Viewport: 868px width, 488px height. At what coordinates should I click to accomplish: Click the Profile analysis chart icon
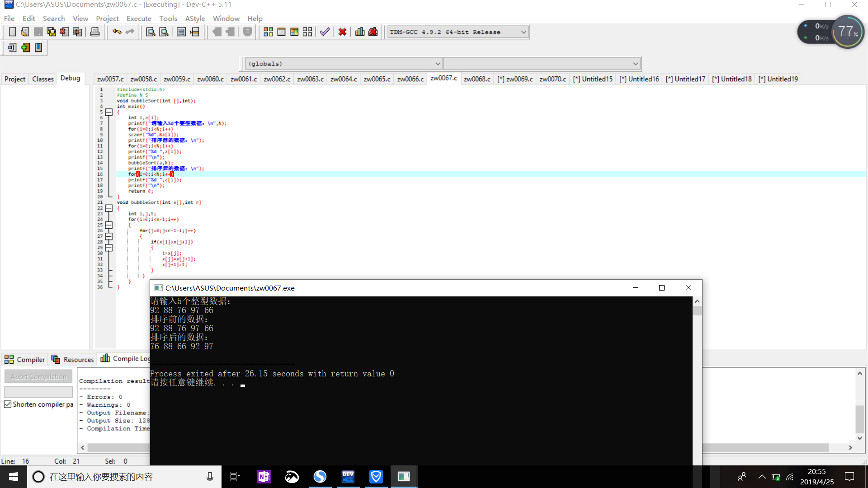360,32
